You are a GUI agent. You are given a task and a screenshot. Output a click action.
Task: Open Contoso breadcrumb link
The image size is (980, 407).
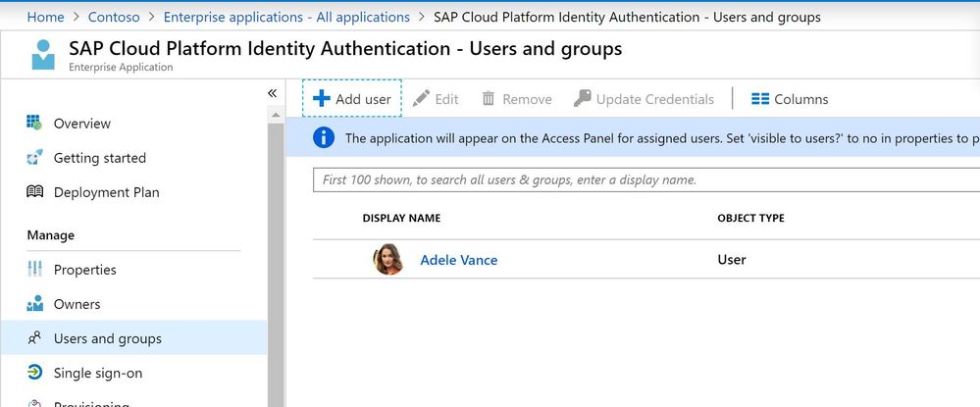(x=113, y=17)
